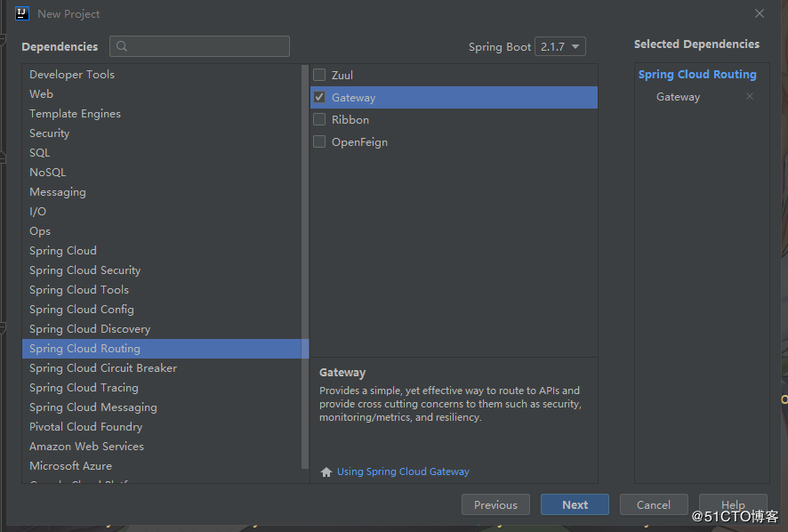Select the Spring Cloud Security category
This screenshot has height=532, width=788.
point(162,270)
